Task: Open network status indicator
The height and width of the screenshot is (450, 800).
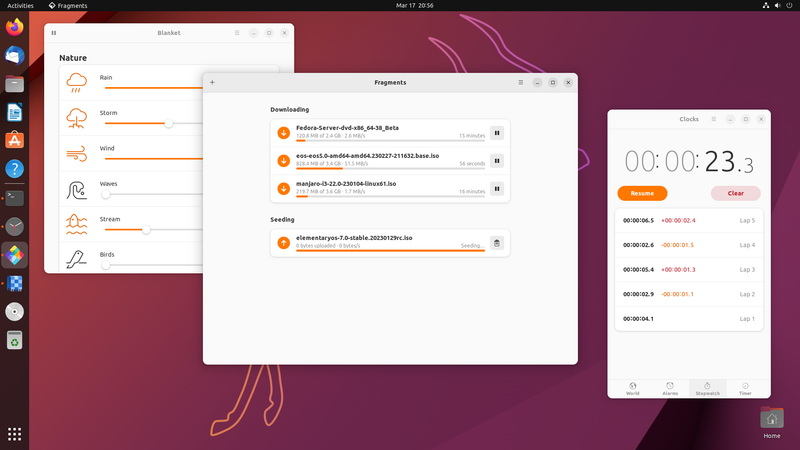Action: (x=766, y=6)
